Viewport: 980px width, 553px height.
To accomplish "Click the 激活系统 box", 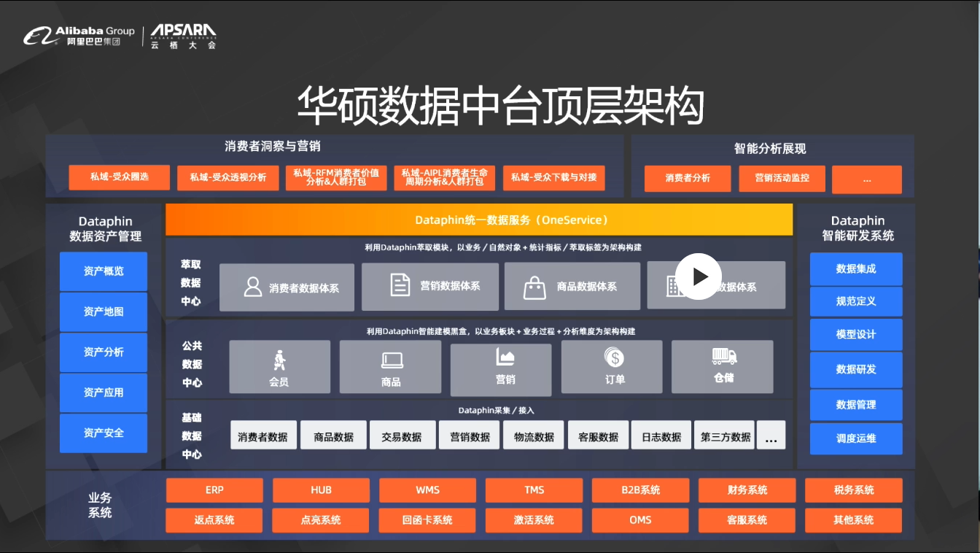I will pyautogui.click(x=534, y=520).
